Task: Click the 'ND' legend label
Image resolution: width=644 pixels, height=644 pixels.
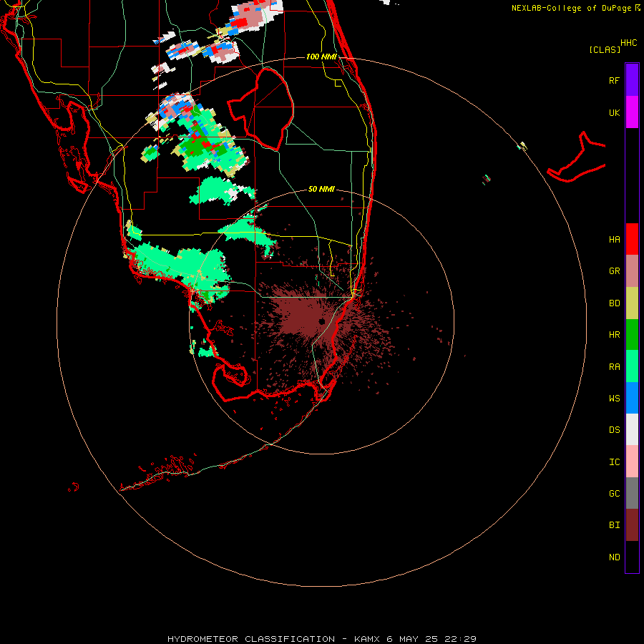Action: coord(614,557)
